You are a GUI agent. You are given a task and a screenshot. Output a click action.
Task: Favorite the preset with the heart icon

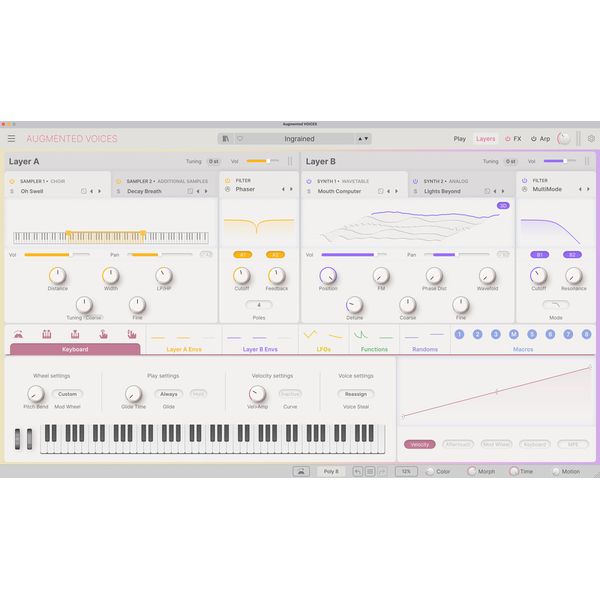point(240,139)
